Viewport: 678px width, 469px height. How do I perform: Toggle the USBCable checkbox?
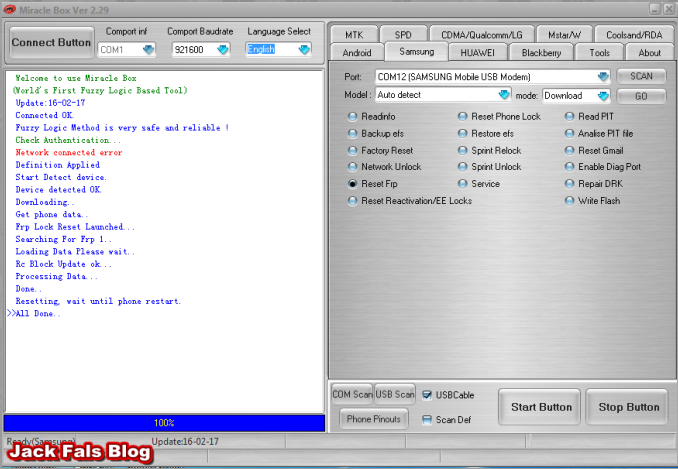(x=427, y=395)
